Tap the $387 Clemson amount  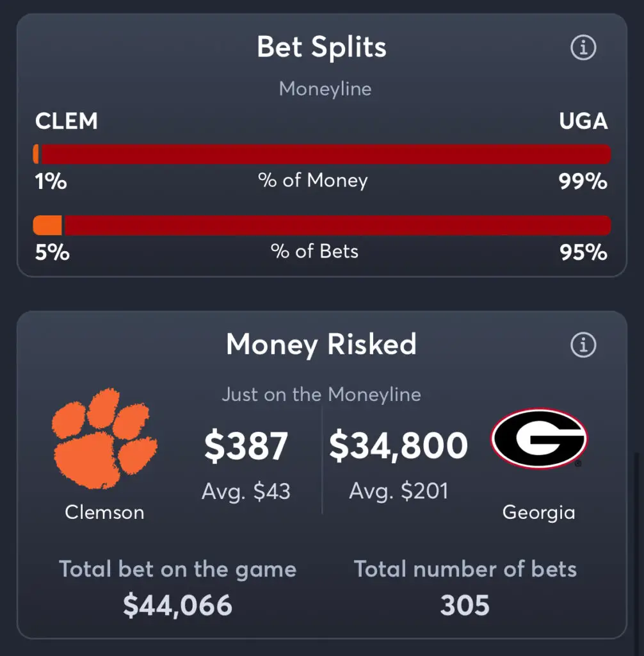pos(246,446)
